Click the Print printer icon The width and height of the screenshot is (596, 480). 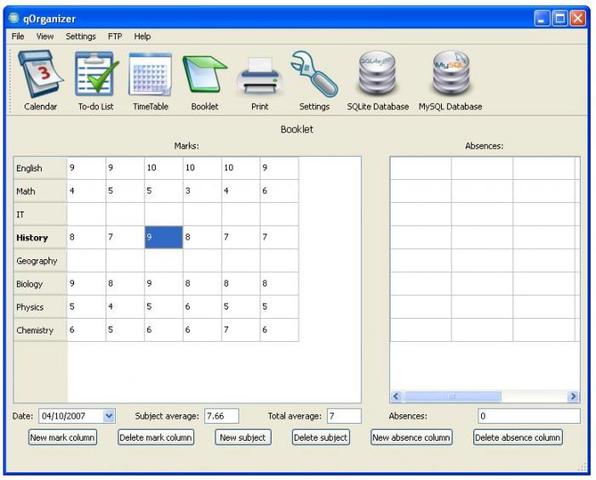pyautogui.click(x=260, y=76)
